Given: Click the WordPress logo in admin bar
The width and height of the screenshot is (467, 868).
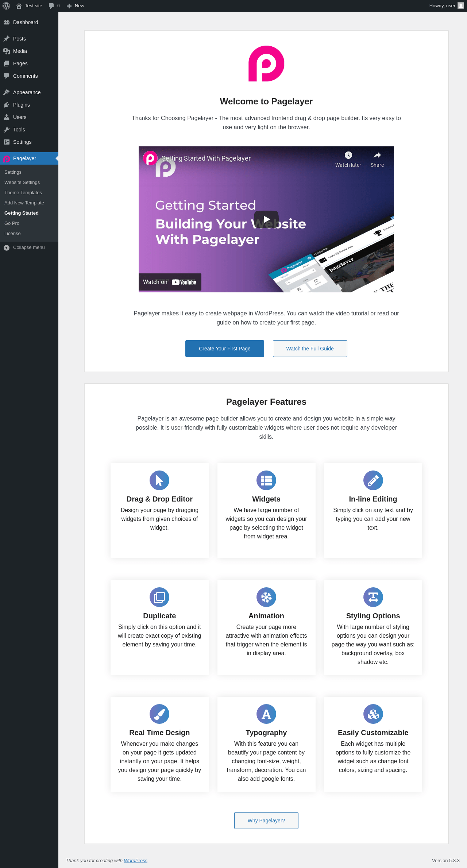Looking at the screenshot, I should coord(6,6).
